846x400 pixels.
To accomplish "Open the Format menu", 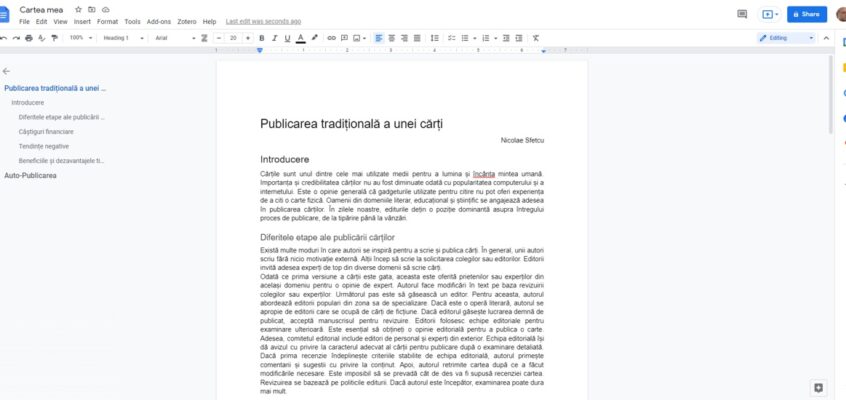I will [x=107, y=22].
